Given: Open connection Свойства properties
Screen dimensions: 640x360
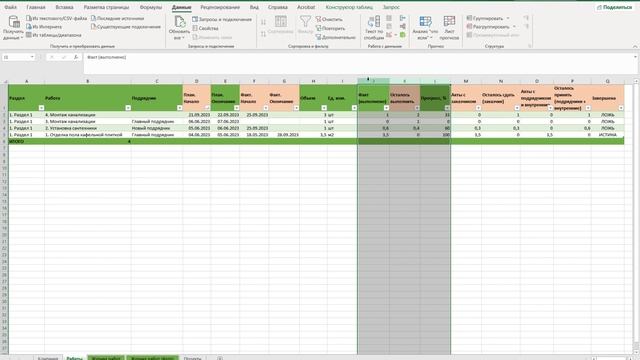Looking at the screenshot, I should click(205, 28).
